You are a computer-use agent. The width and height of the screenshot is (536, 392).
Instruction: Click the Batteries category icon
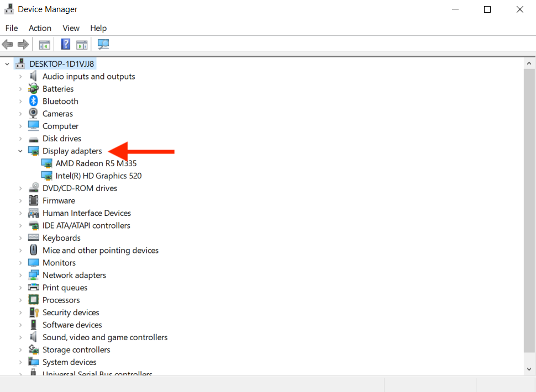pos(33,89)
